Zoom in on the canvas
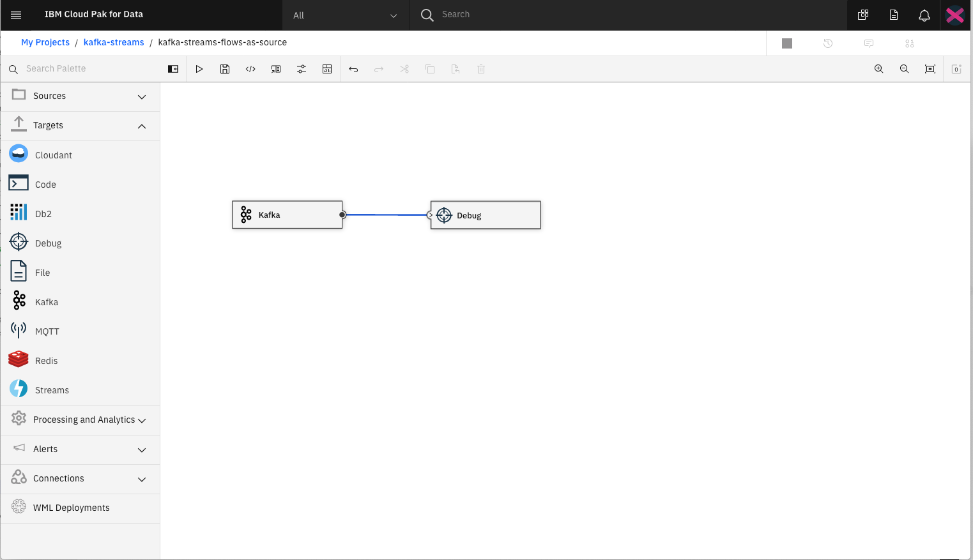The width and height of the screenshot is (973, 560). coord(879,69)
